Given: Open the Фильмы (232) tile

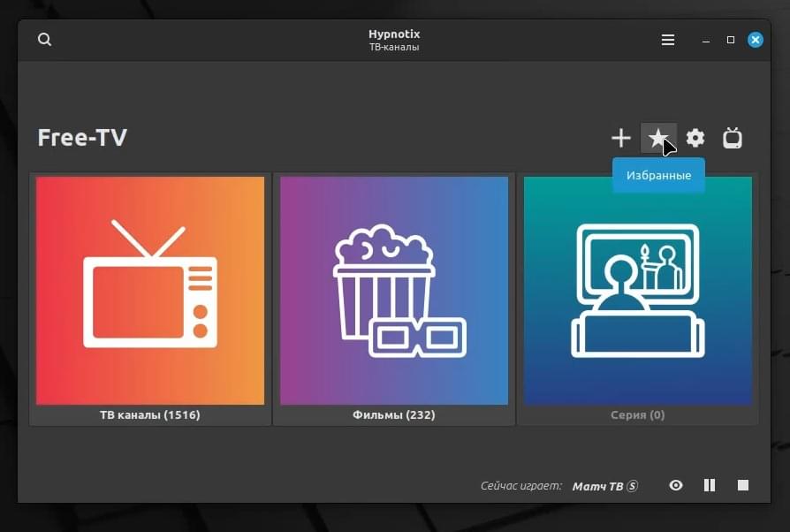Looking at the screenshot, I should [x=394, y=300].
